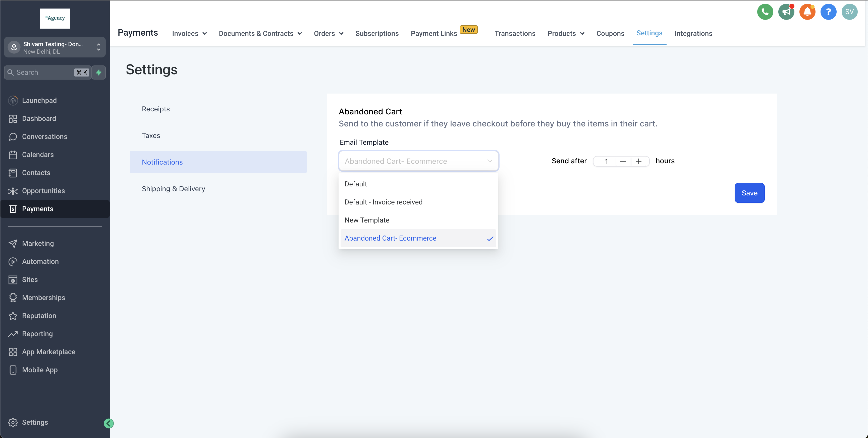Choose the Default email template option
868x438 pixels.
[356, 184]
